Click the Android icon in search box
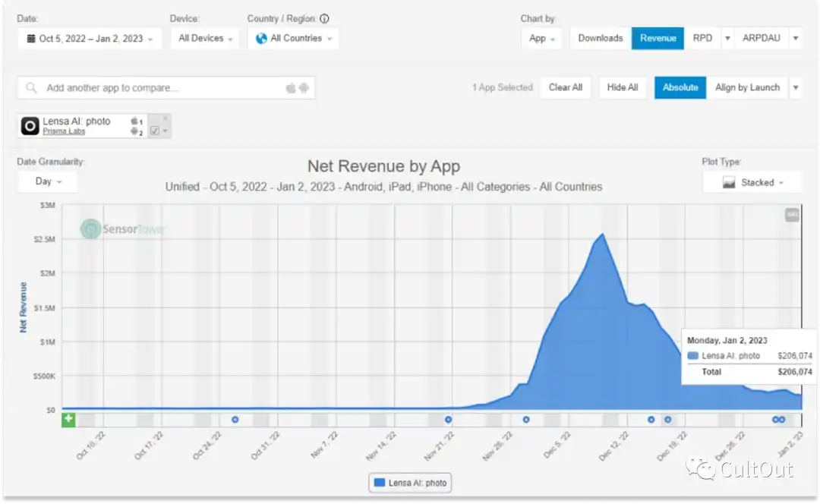The height and width of the screenshot is (504, 820). pos(304,88)
